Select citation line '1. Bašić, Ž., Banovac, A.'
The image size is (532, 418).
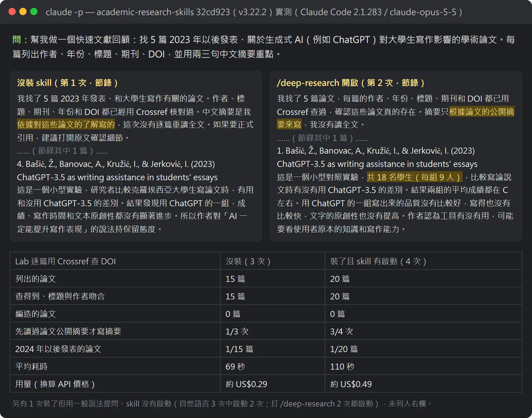[x=376, y=151]
